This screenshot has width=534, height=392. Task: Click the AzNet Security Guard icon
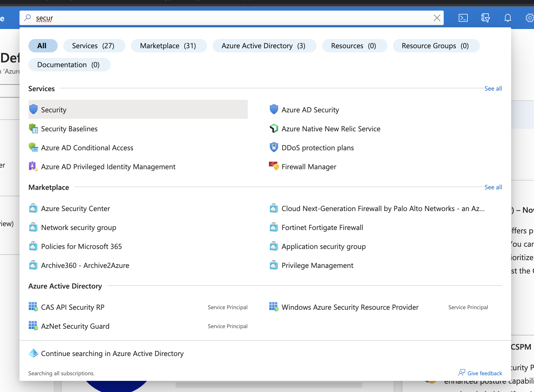point(33,326)
